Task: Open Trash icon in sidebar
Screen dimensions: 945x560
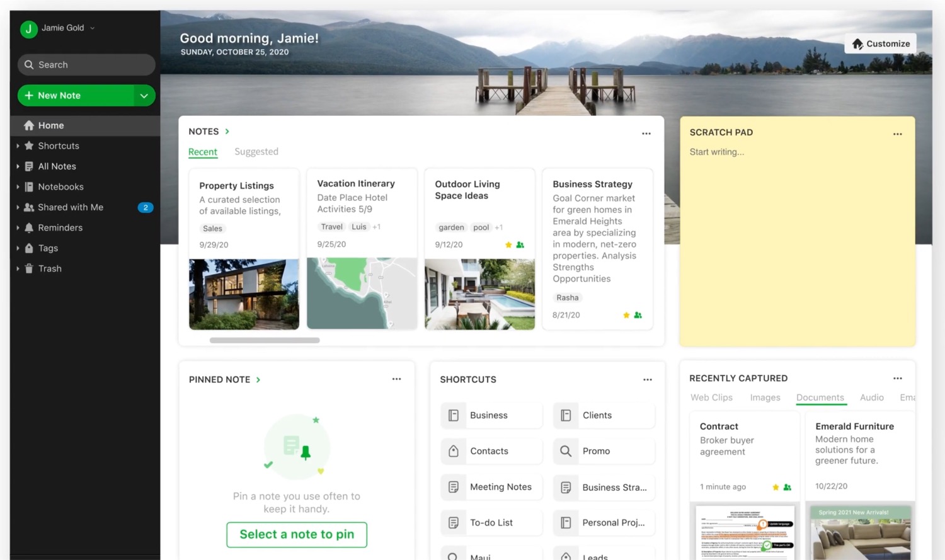Action: point(29,269)
